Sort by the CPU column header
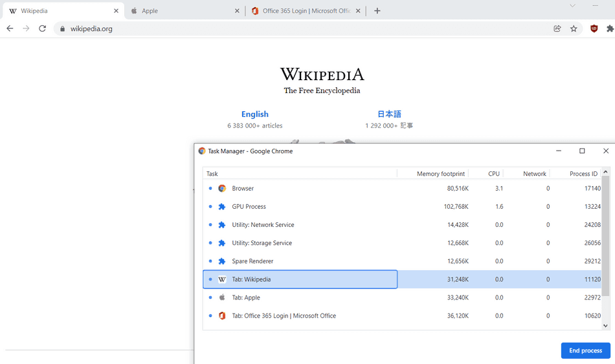Viewport: 615px width, 364px height. pyautogui.click(x=486, y=173)
